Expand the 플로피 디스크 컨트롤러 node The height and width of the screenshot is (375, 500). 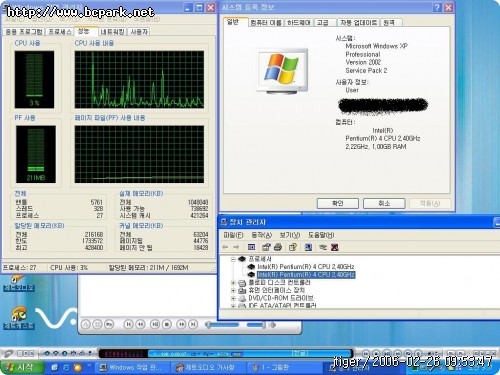pyautogui.click(x=233, y=283)
